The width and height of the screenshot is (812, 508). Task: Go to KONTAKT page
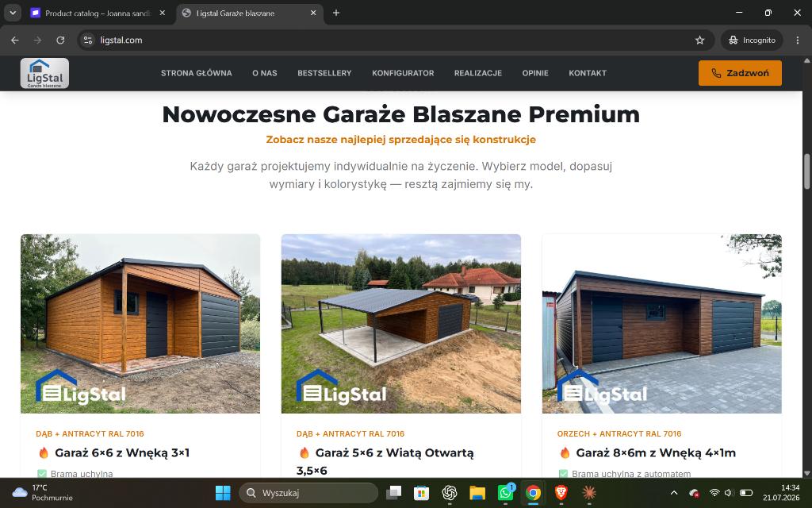[588, 73]
